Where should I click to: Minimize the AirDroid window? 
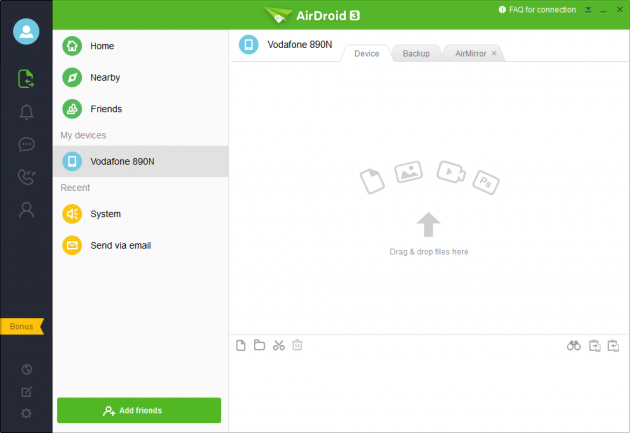tap(603, 10)
